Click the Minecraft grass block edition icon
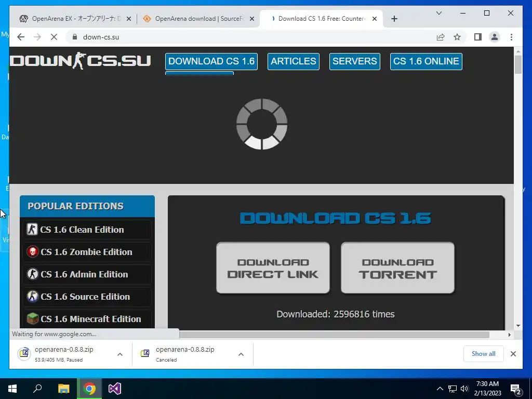Viewport: 532px width, 399px height. pos(33,318)
